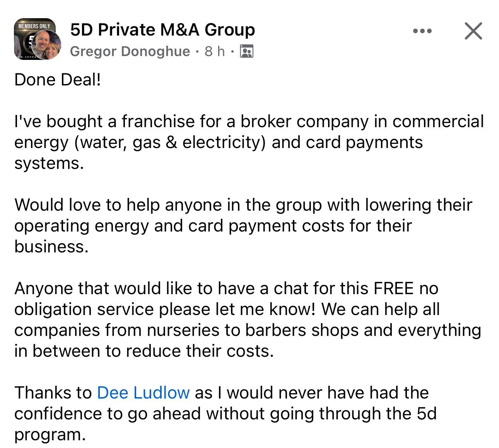The width and height of the screenshot is (499, 448).
Task: Open Gregor Donoghue's circular profile picture
Action: (x=46, y=45)
